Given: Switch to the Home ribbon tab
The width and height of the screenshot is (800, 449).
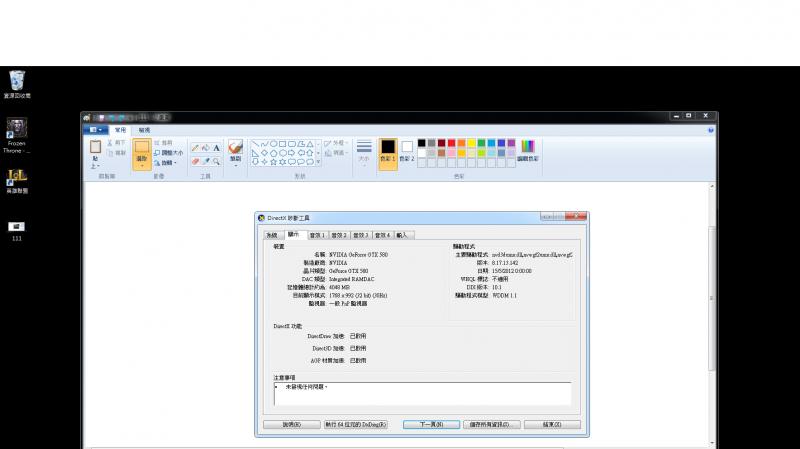Looking at the screenshot, I should click(120, 130).
